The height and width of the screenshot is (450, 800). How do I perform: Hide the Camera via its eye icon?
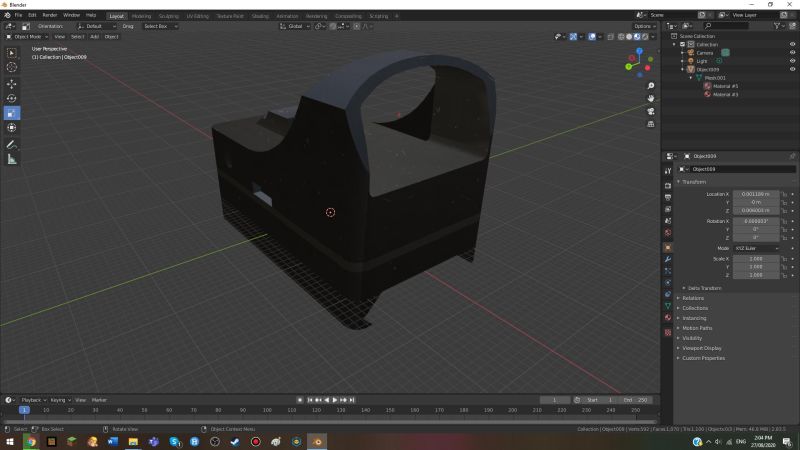pyautogui.click(x=792, y=53)
